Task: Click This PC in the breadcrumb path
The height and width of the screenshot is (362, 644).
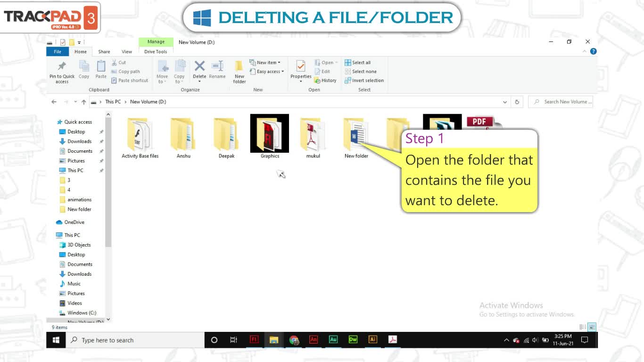Action: pos(113,102)
